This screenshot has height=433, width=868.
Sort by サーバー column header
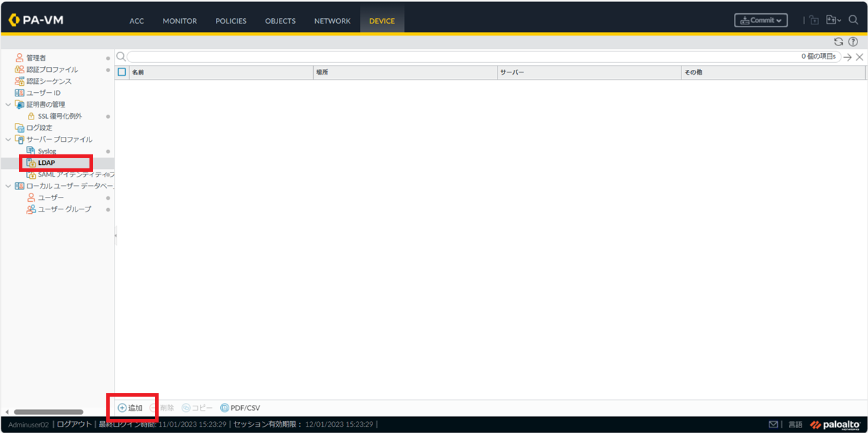coord(589,72)
